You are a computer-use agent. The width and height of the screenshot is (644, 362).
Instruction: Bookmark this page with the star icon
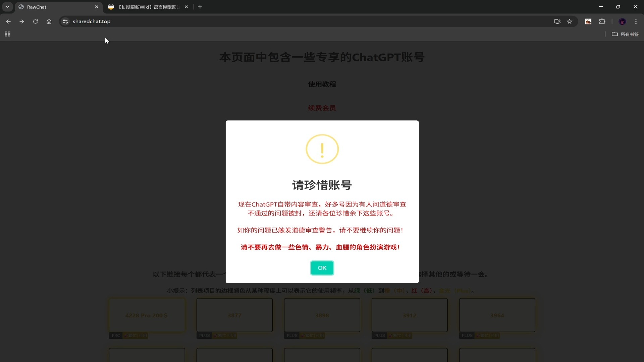[x=570, y=21]
